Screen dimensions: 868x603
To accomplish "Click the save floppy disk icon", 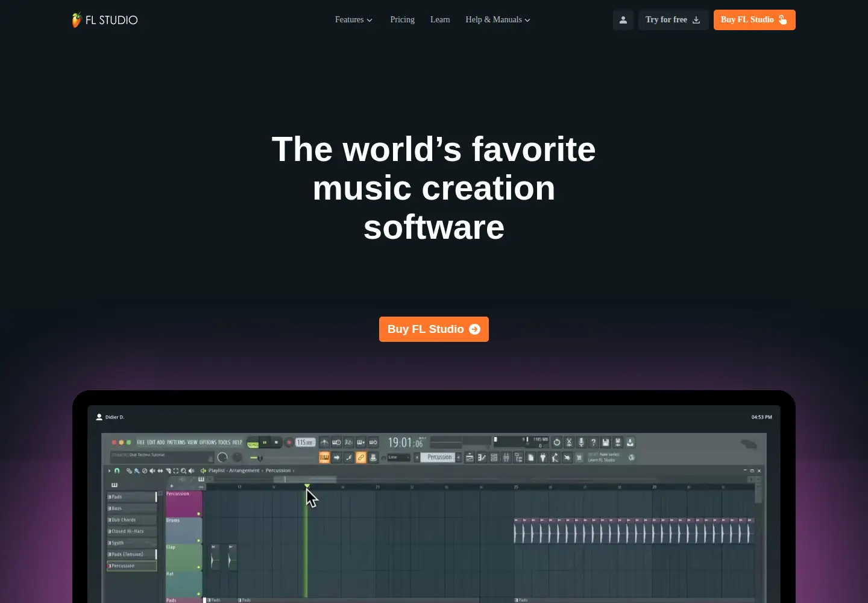I will 605,442.
